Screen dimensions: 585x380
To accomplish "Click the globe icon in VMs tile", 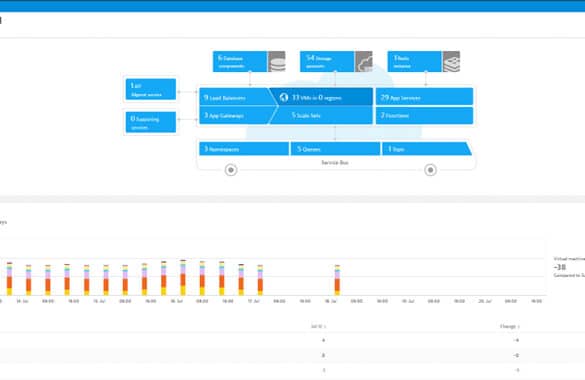I will click(284, 97).
